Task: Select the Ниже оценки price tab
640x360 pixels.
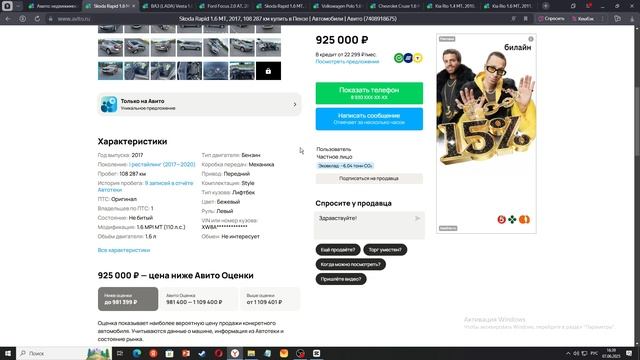Action: (x=128, y=299)
